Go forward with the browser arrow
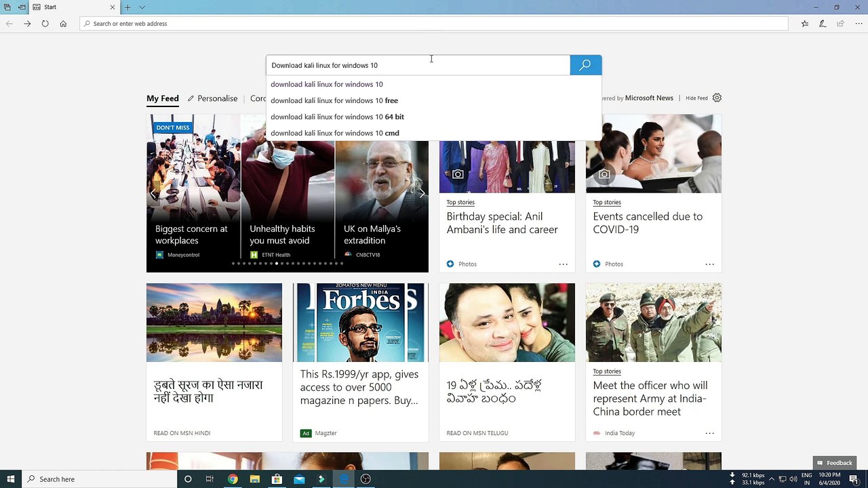868x488 pixels. coord(27,24)
